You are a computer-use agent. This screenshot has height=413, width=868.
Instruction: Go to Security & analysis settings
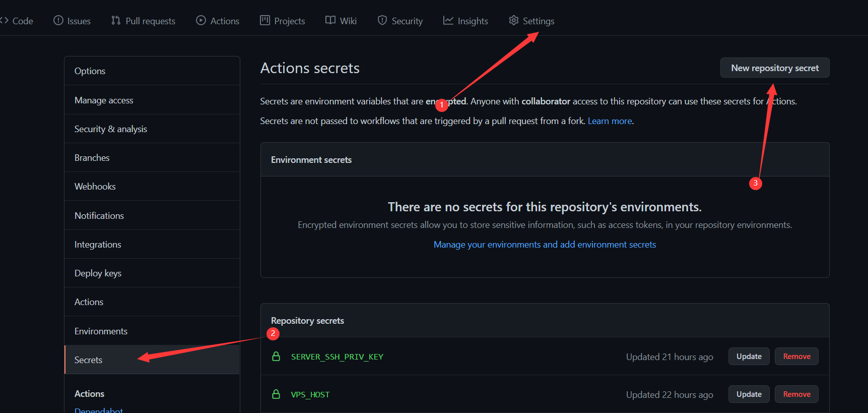(152, 129)
